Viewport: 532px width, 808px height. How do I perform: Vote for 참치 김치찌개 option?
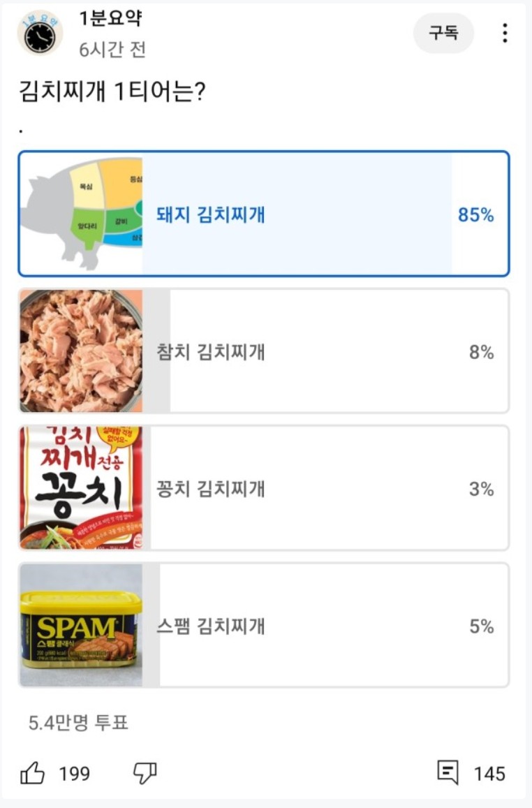(x=264, y=351)
